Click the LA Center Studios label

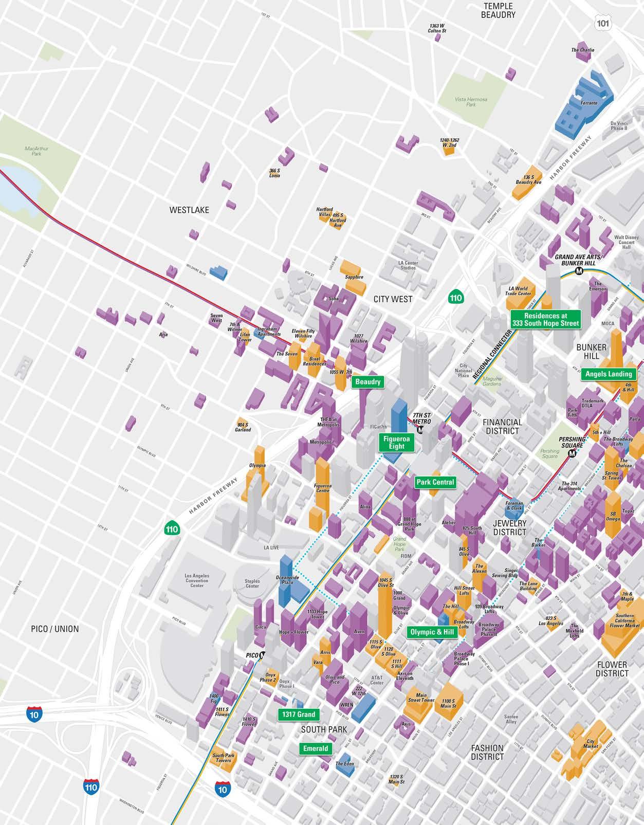[408, 265]
